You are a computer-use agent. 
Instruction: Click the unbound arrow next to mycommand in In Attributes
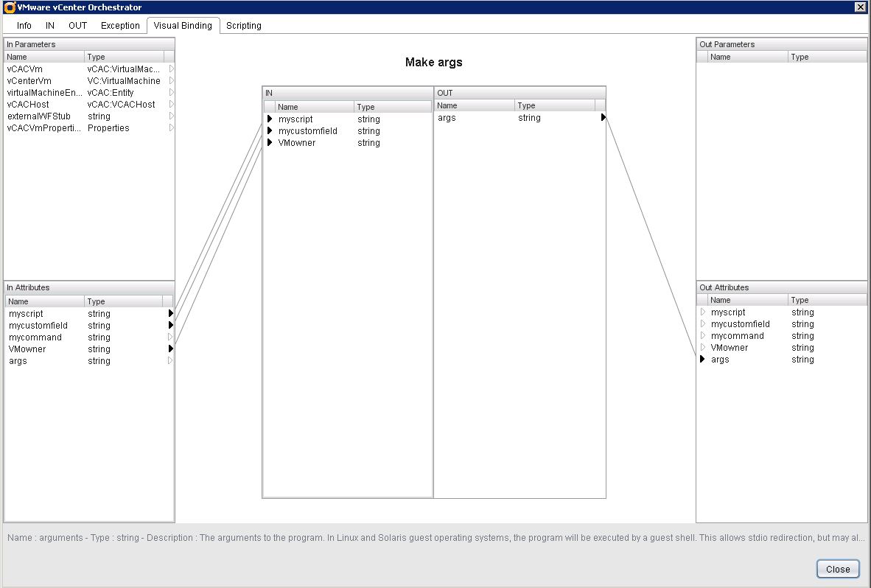tap(171, 337)
